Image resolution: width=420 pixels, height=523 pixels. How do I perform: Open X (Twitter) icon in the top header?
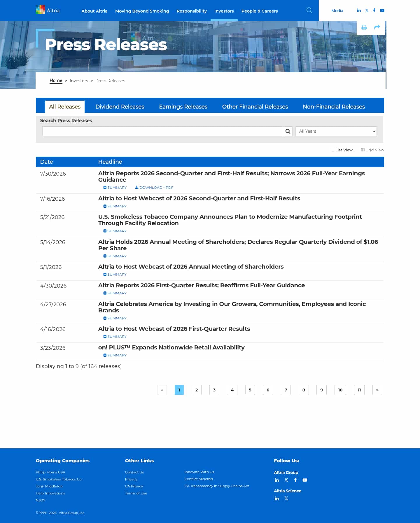(x=367, y=11)
